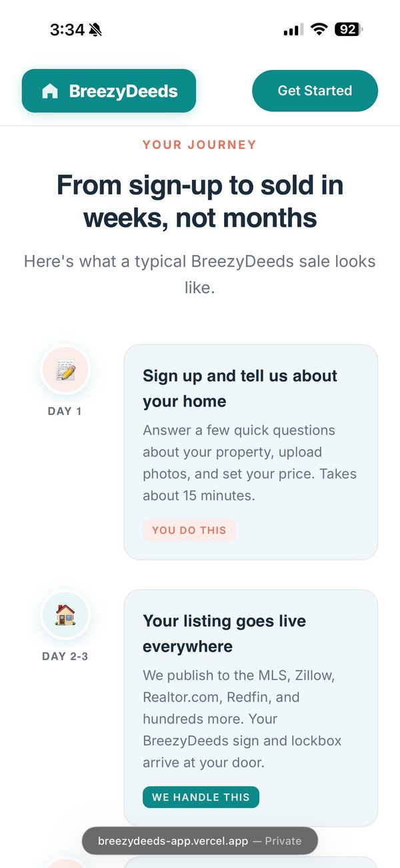Image resolution: width=400 pixels, height=868 pixels.
Task: Select the YOUR JOURNEY section label
Action: pyautogui.click(x=199, y=143)
